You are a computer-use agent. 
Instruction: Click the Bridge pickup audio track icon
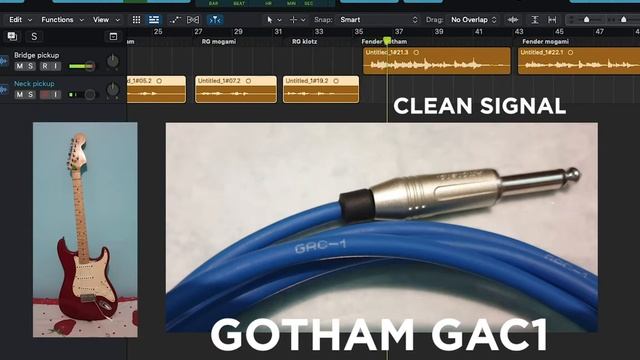(x=4, y=61)
